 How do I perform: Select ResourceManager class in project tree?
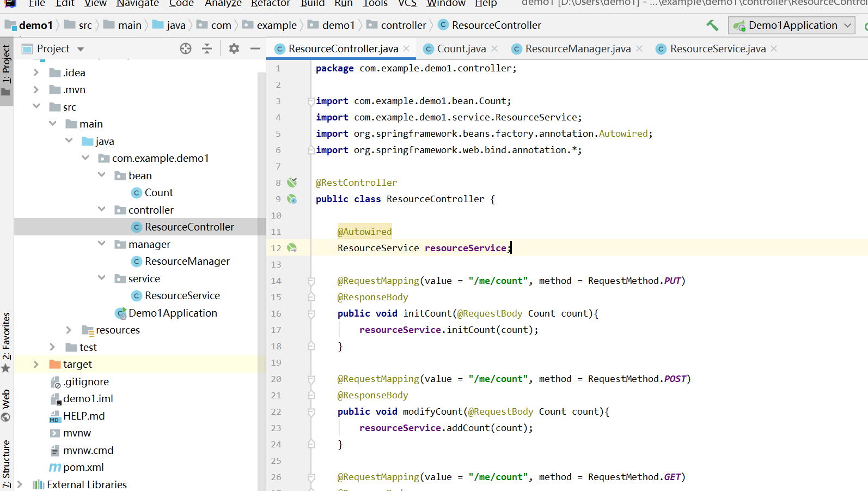(181, 261)
